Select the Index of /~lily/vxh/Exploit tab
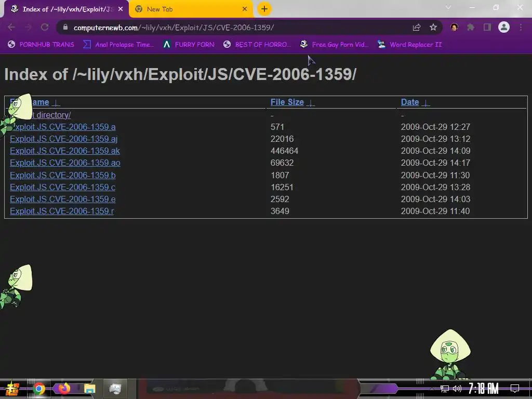The image size is (532, 399). [66, 9]
